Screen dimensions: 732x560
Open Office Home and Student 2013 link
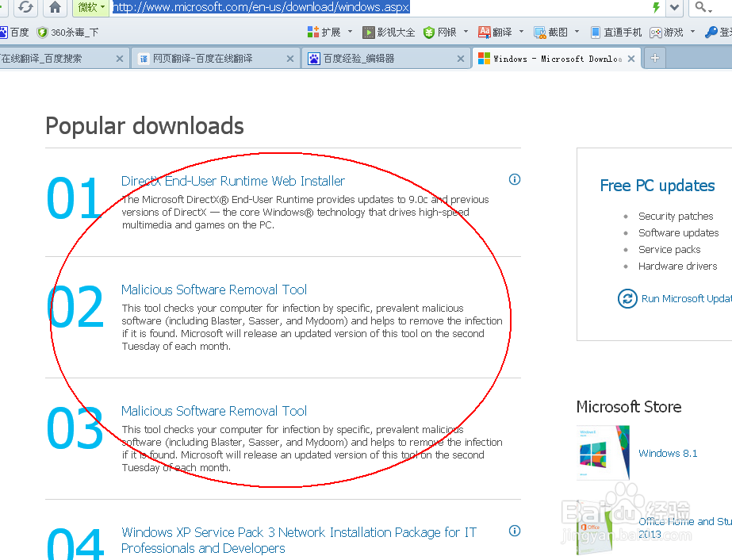click(x=685, y=527)
